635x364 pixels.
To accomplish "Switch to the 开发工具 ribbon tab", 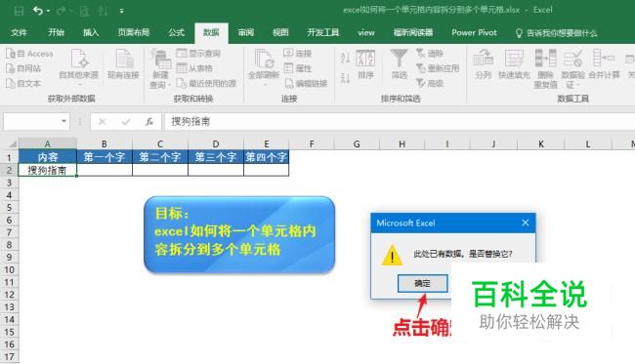I will 322,33.
